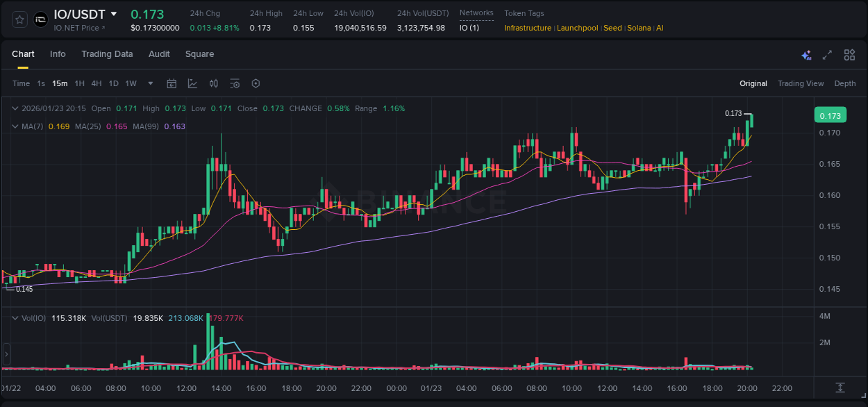Enter fullscreen chart mode
The height and width of the screenshot is (407, 868).
click(x=826, y=54)
